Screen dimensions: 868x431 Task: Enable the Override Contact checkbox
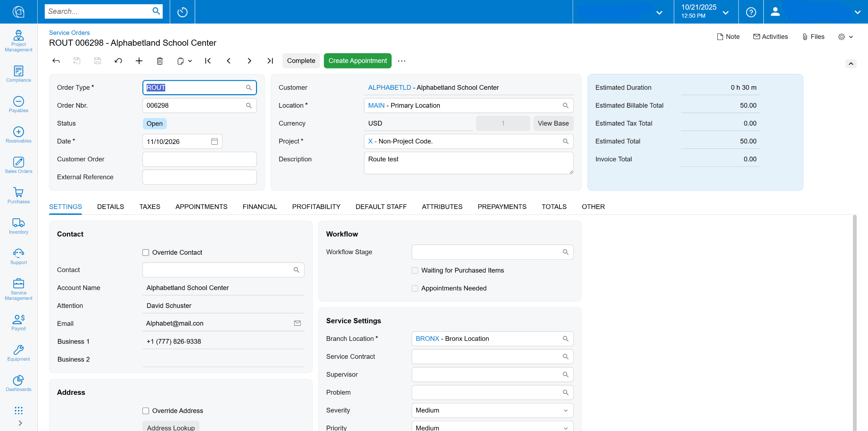tap(146, 252)
